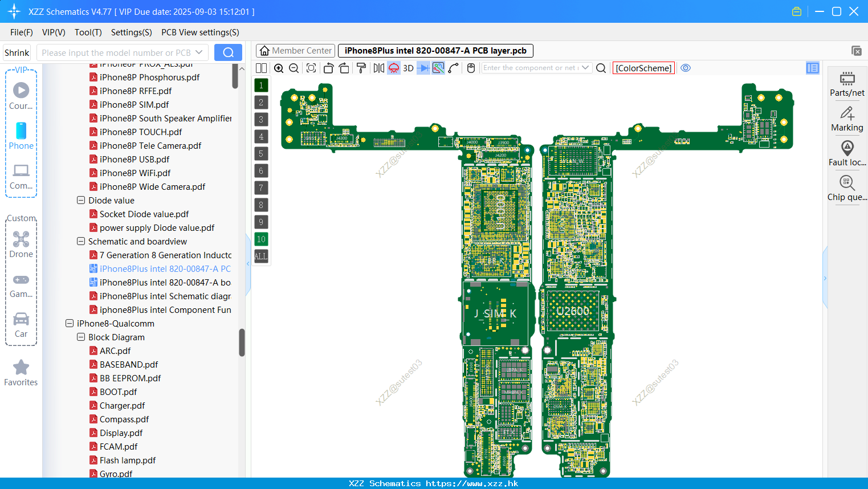Select the Drone category
This screenshot has width=868, height=489.
click(x=21, y=244)
